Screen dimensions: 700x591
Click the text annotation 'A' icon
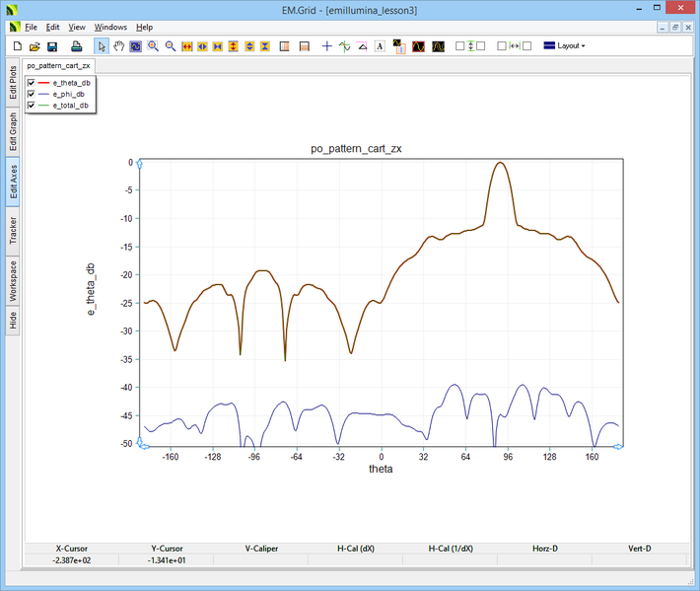(380, 46)
